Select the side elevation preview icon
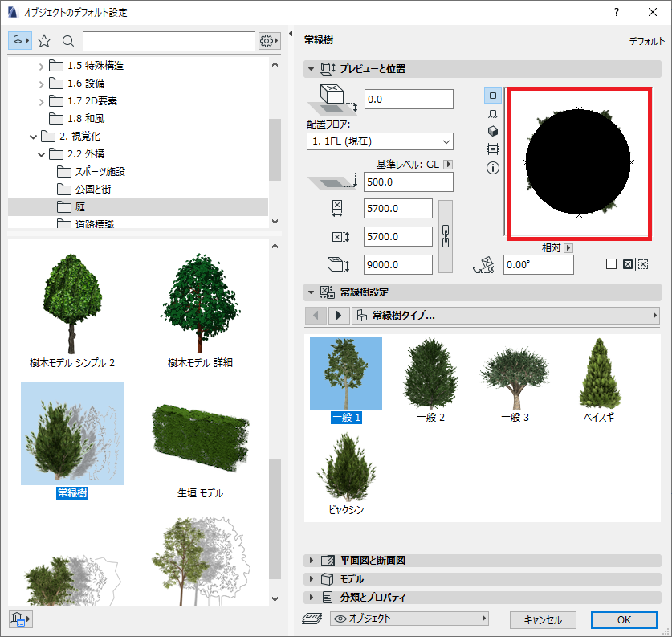The height and width of the screenshot is (637, 672). [x=493, y=113]
